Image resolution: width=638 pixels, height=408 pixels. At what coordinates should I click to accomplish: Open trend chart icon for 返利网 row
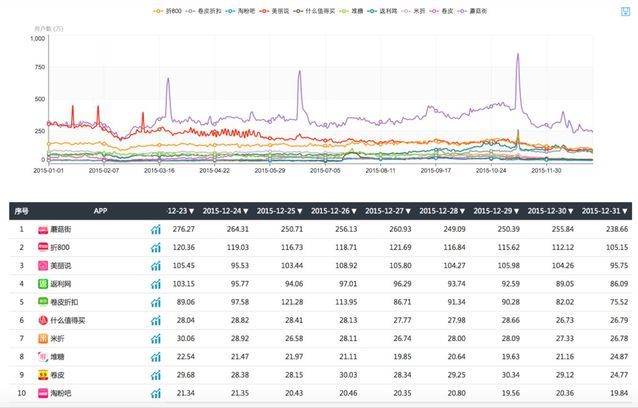(x=156, y=284)
